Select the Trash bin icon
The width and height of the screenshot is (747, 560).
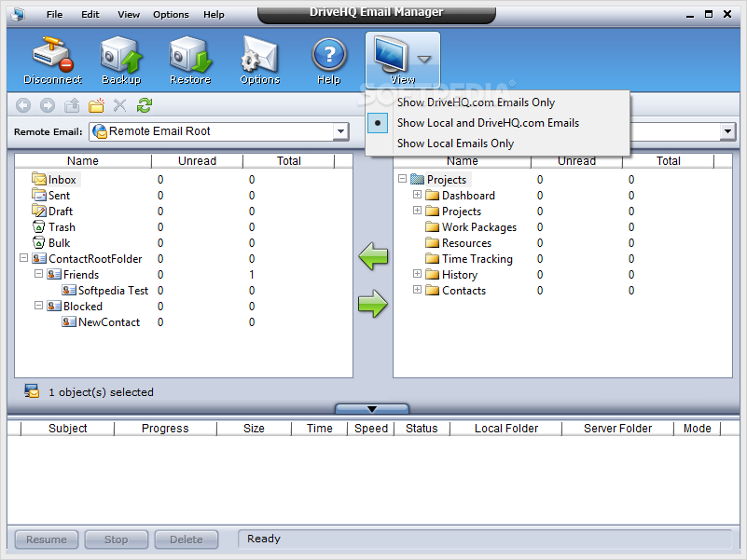(39, 226)
